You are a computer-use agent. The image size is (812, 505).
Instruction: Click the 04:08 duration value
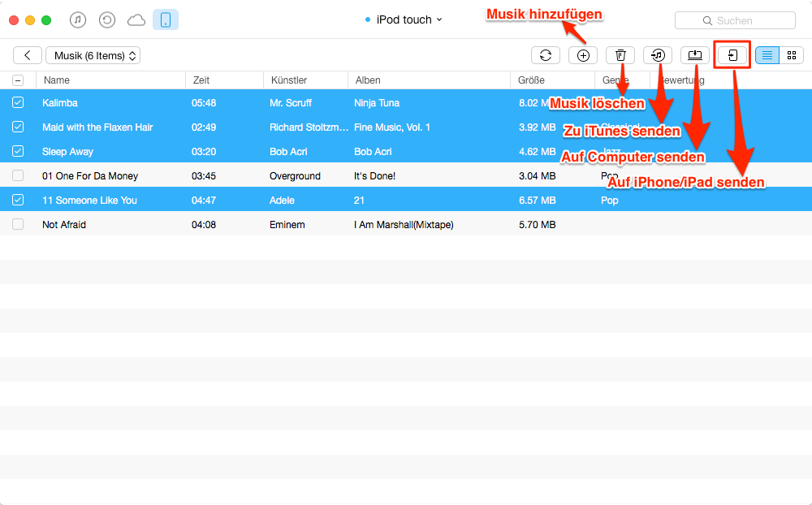click(204, 225)
